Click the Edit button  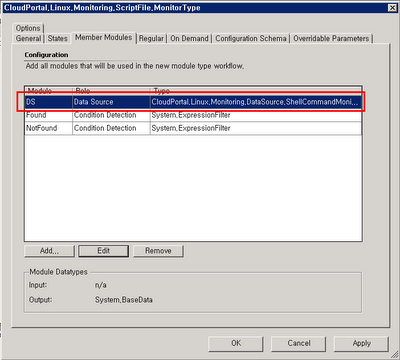[x=103, y=251]
